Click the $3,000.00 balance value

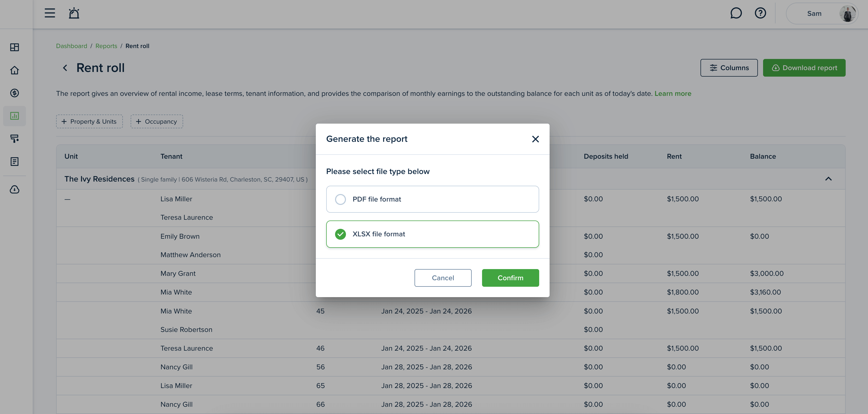pyautogui.click(x=766, y=273)
